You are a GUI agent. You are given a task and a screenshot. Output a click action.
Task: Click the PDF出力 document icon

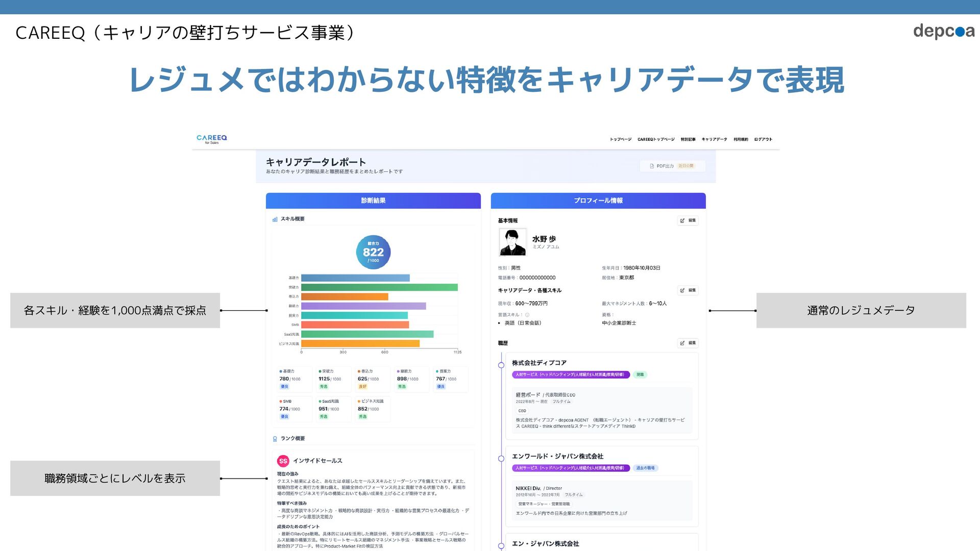pos(652,166)
